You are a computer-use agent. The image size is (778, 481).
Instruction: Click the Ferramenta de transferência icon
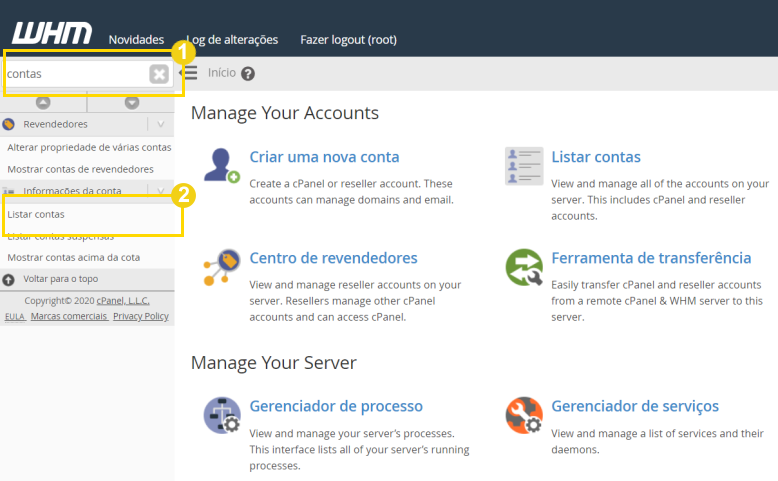[x=524, y=267]
